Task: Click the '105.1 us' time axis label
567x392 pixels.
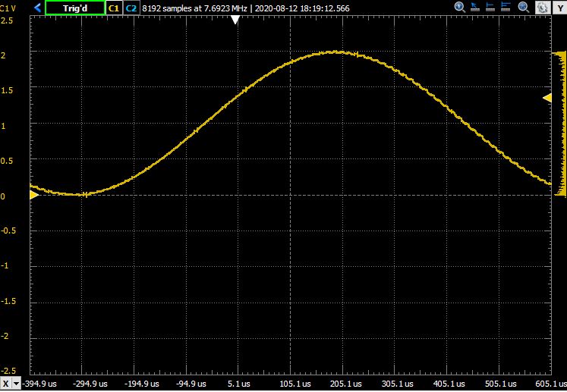Action: [x=295, y=384]
